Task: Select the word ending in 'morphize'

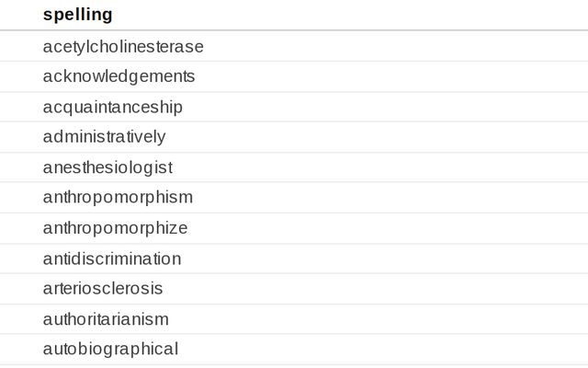Action: [115, 228]
